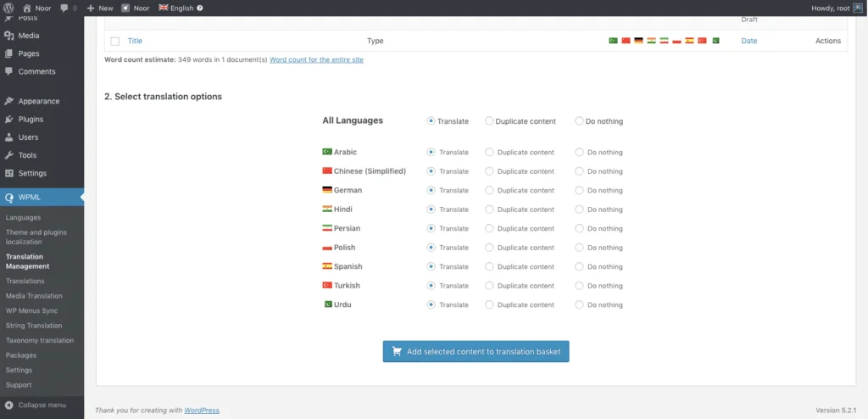This screenshot has height=419, width=868.
Task: Choose Duplicate content for Arabic
Action: 489,152
